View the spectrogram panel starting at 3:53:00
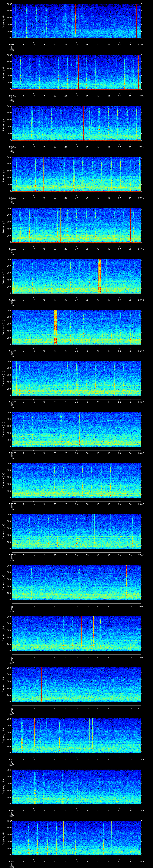 click(77, 378)
